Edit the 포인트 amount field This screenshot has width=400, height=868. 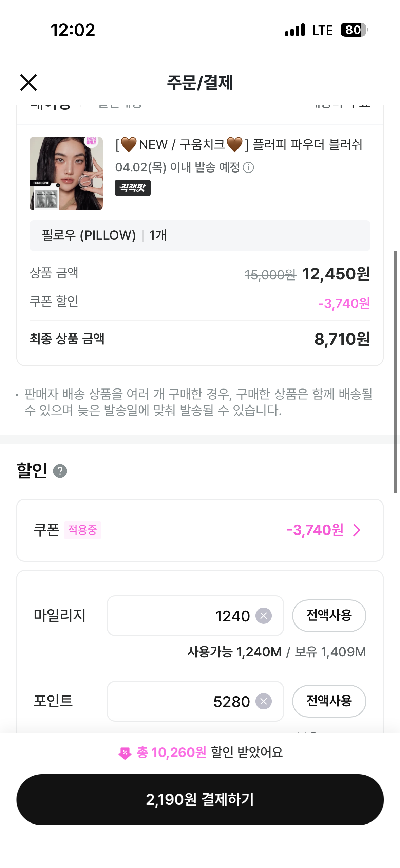(x=183, y=701)
